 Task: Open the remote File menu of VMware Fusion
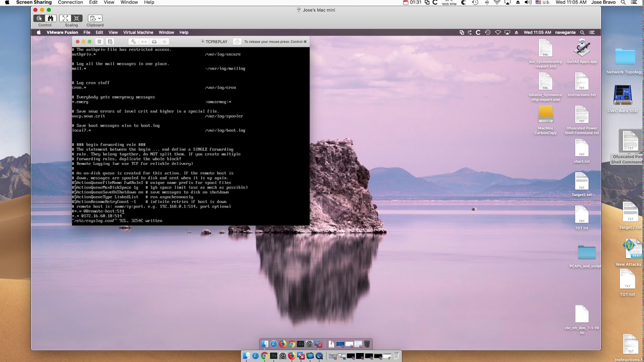pyautogui.click(x=87, y=33)
